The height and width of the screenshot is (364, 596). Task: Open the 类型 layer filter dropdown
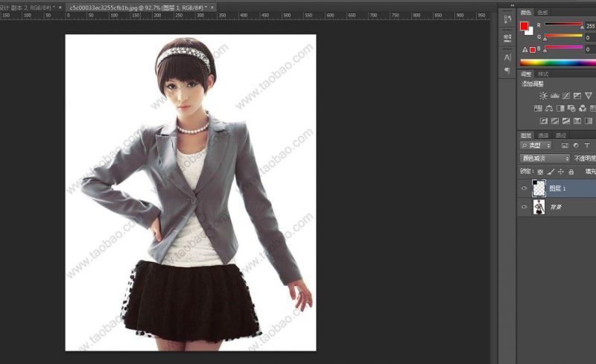click(536, 146)
